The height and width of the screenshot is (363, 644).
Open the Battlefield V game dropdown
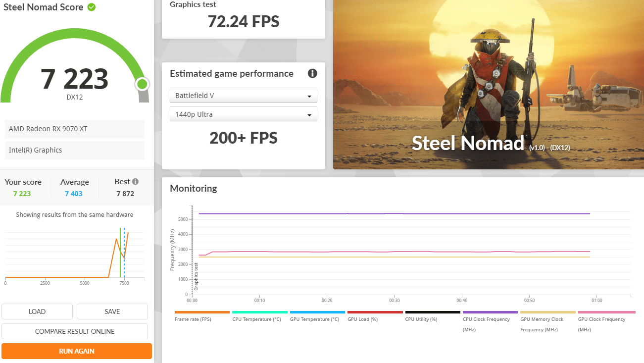(x=244, y=95)
